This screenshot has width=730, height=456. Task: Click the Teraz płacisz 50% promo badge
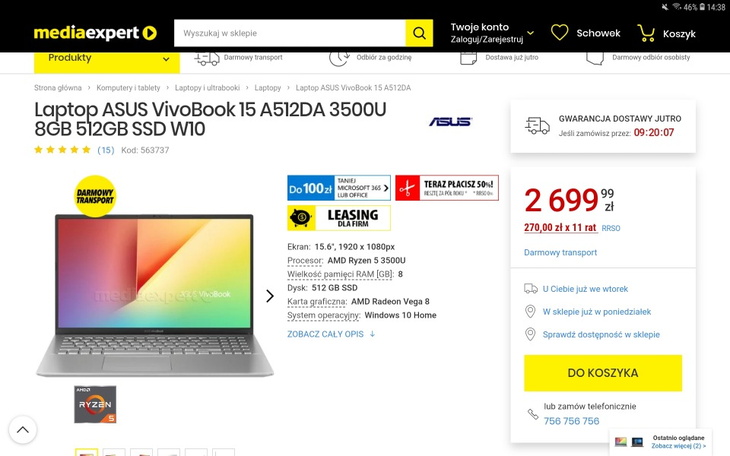(x=446, y=188)
